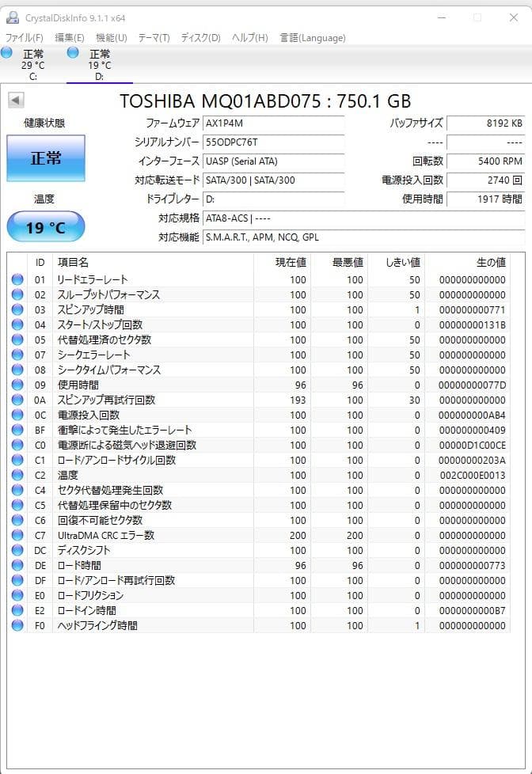Click the 項目名 column header
The height and width of the screenshot is (774, 532).
(x=153, y=262)
